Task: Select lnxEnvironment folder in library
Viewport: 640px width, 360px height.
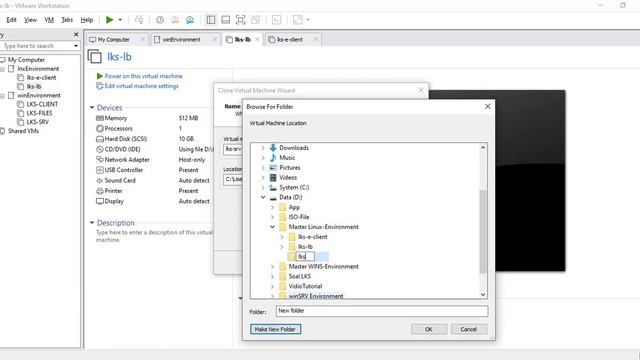Action: click(38, 69)
